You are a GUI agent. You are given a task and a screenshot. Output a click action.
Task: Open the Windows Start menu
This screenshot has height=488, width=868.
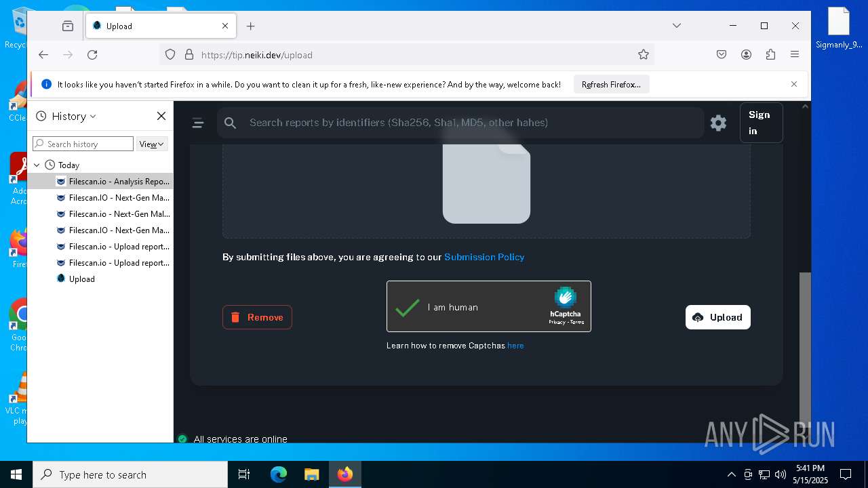pos(16,474)
